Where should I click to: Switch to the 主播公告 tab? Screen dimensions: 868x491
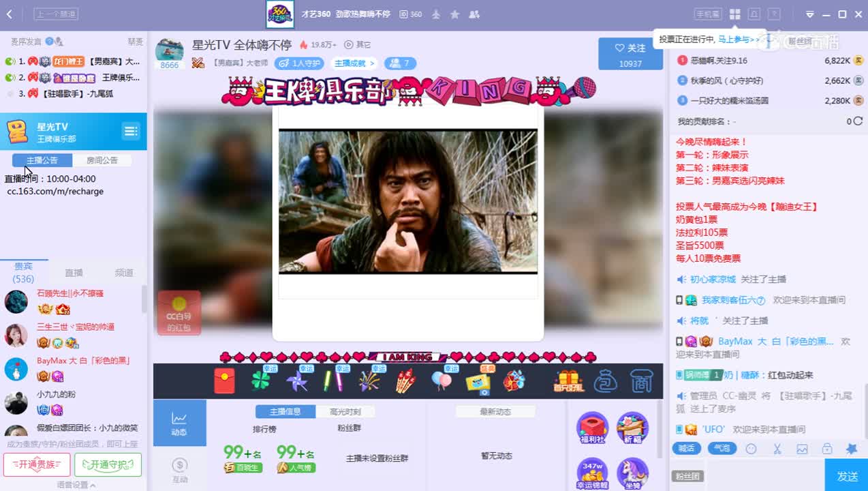click(x=42, y=160)
